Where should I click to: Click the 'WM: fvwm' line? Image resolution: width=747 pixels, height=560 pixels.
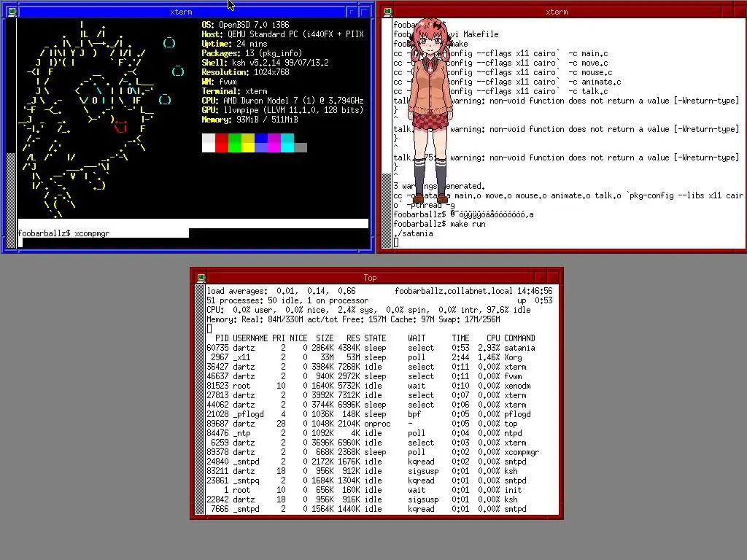pyautogui.click(x=219, y=82)
